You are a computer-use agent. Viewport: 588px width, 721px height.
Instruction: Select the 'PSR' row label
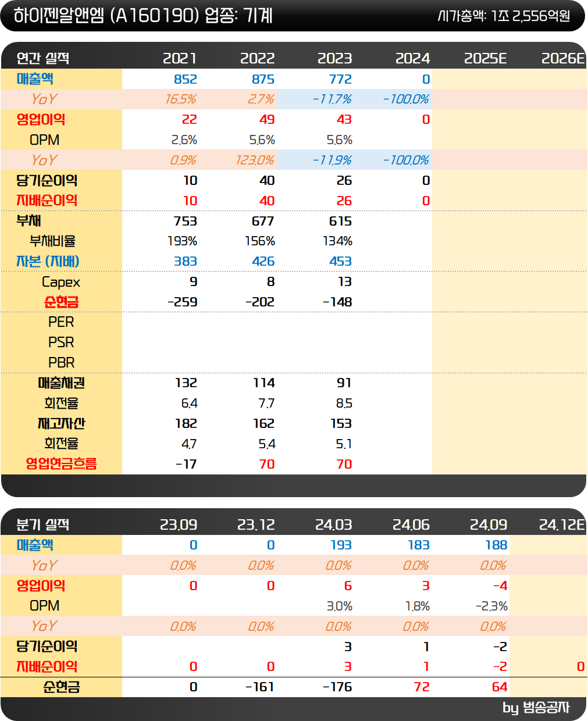(61, 342)
